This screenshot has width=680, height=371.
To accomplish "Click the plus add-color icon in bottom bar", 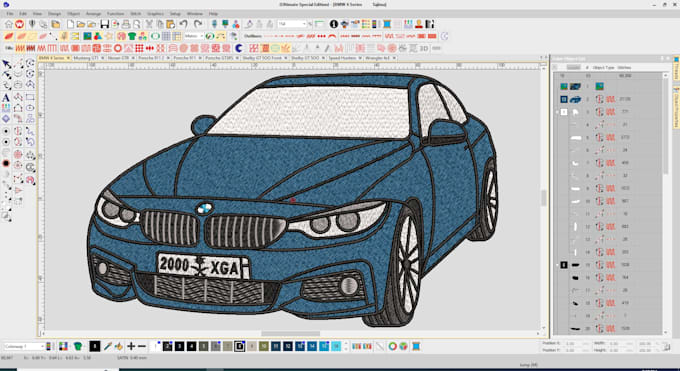I will point(131,346).
